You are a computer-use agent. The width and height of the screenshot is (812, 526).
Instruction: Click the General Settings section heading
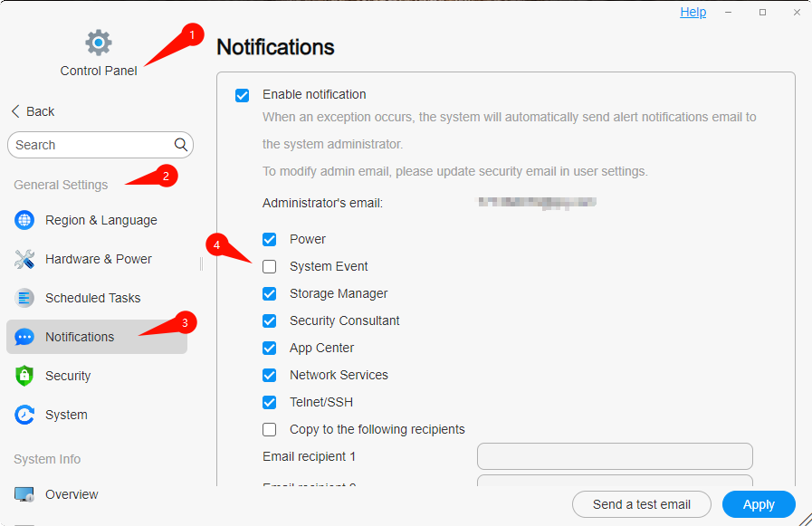pos(61,185)
